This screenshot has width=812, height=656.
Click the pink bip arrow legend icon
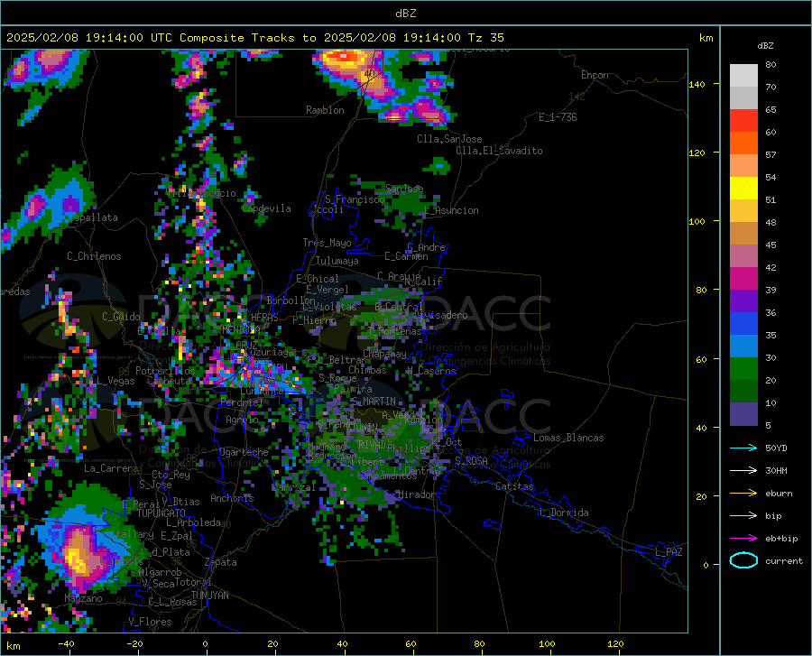pos(743,516)
